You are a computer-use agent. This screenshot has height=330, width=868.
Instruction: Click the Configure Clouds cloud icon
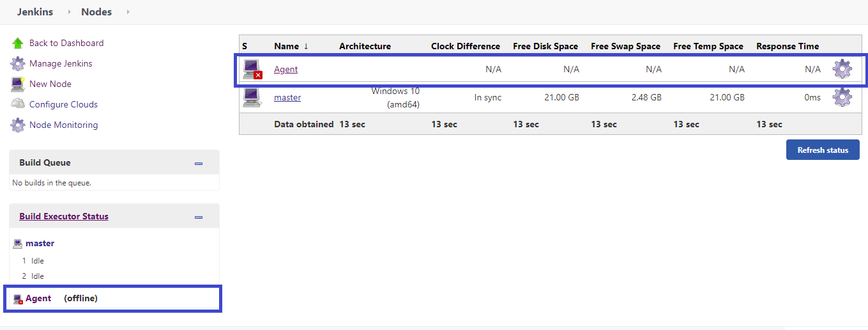coord(18,104)
